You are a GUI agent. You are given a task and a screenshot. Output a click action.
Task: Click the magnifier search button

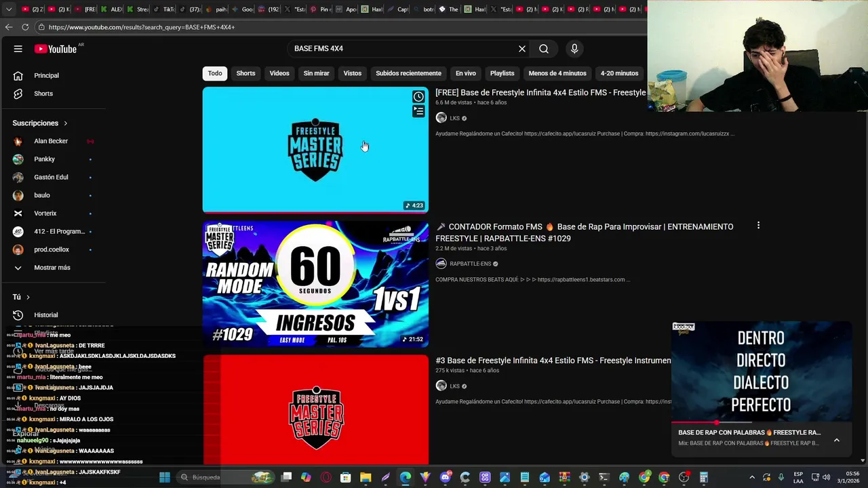pos(544,49)
